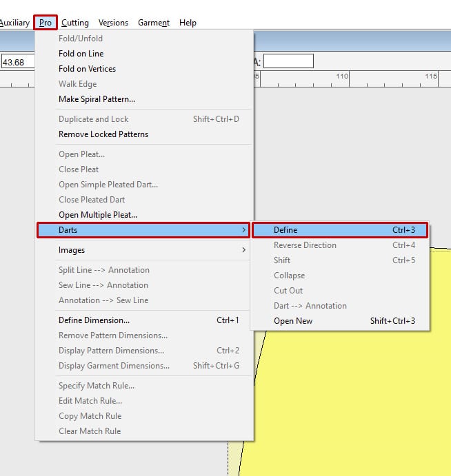
Task: Expand the Darts submenu
Action: 143,230
